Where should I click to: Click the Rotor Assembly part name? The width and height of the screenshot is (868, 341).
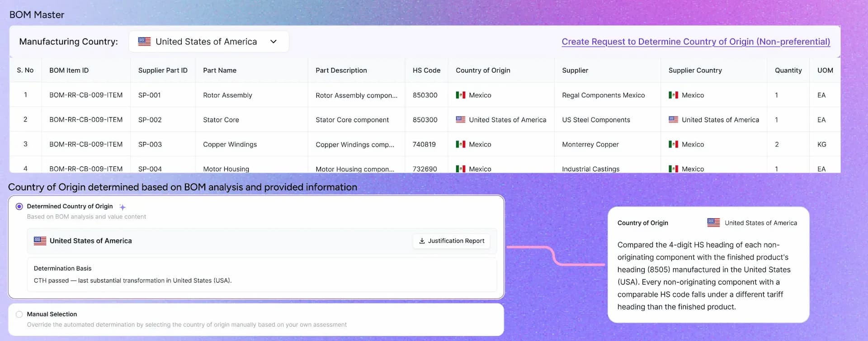point(227,95)
